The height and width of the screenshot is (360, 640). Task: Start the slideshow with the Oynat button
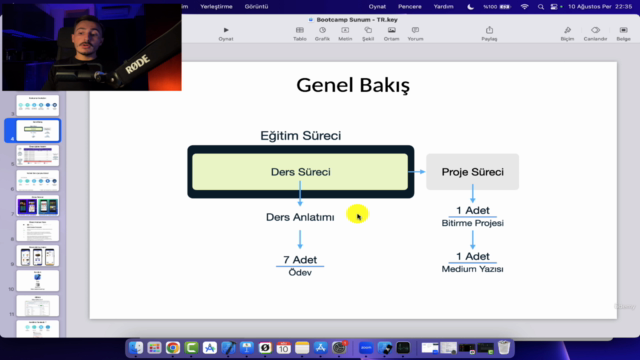pos(226,34)
